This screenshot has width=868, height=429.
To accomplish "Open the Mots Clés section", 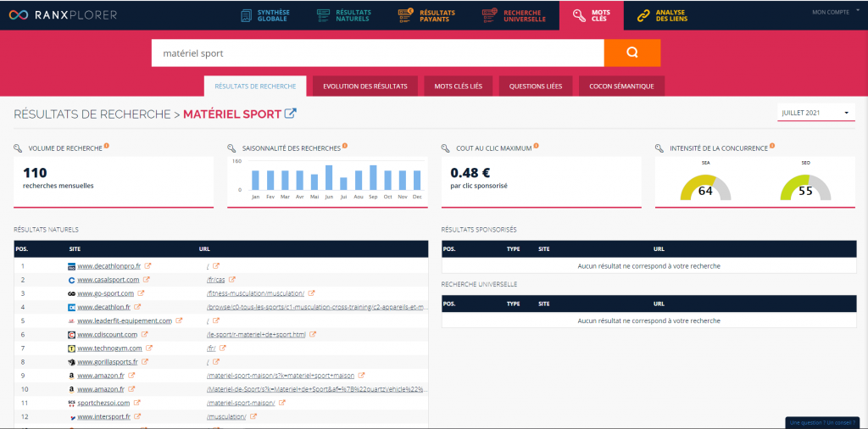I will tap(591, 15).
